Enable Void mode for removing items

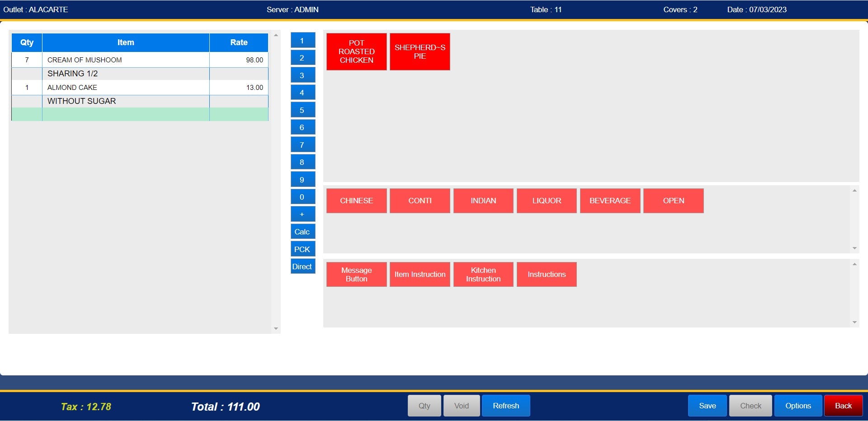tap(461, 405)
